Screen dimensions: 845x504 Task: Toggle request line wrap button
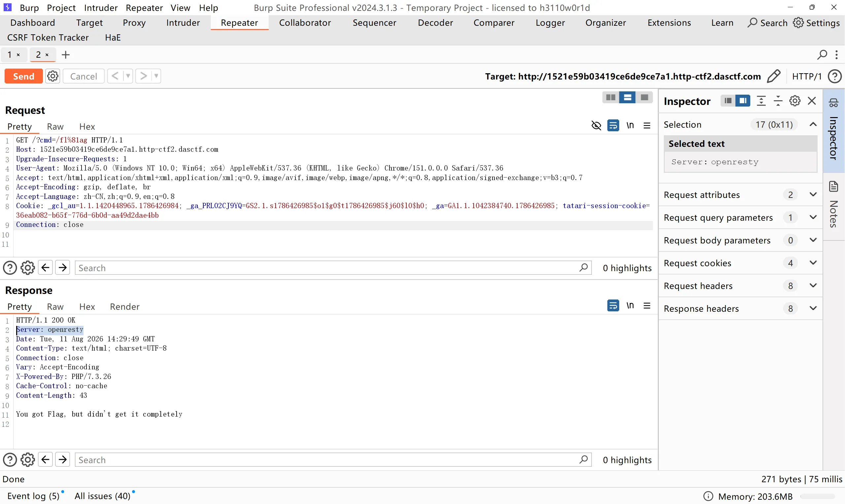click(x=613, y=125)
